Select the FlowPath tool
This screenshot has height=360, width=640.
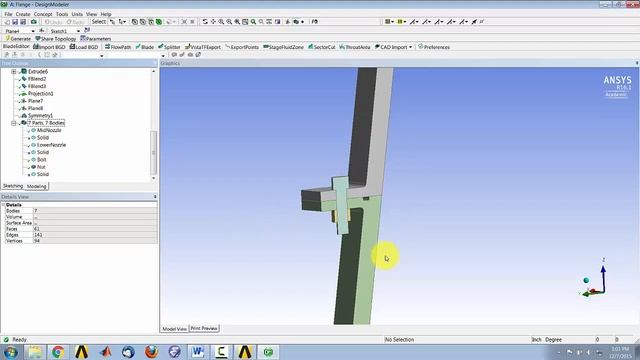(x=118, y=47)
